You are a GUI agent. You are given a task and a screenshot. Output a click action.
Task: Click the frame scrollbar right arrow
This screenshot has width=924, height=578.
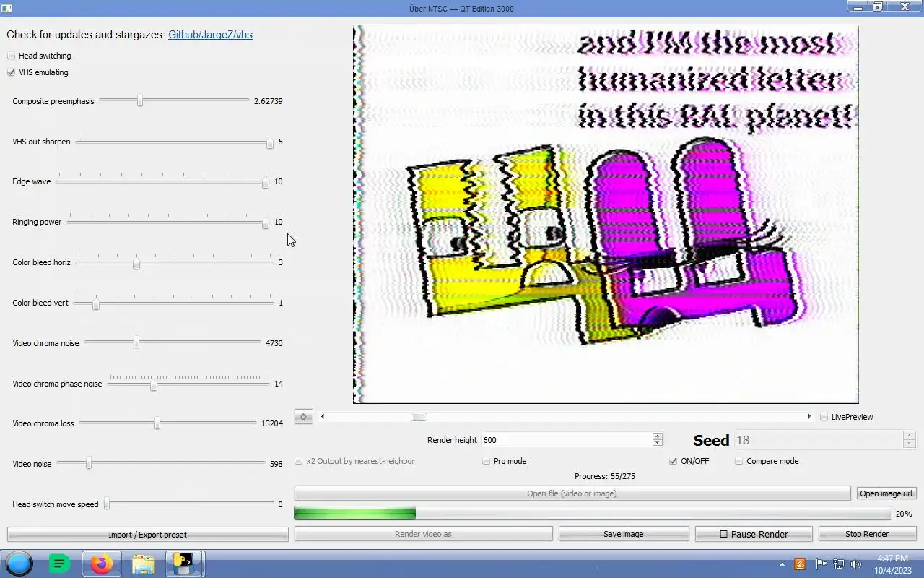pyautogui.click(x=809, y=416)
